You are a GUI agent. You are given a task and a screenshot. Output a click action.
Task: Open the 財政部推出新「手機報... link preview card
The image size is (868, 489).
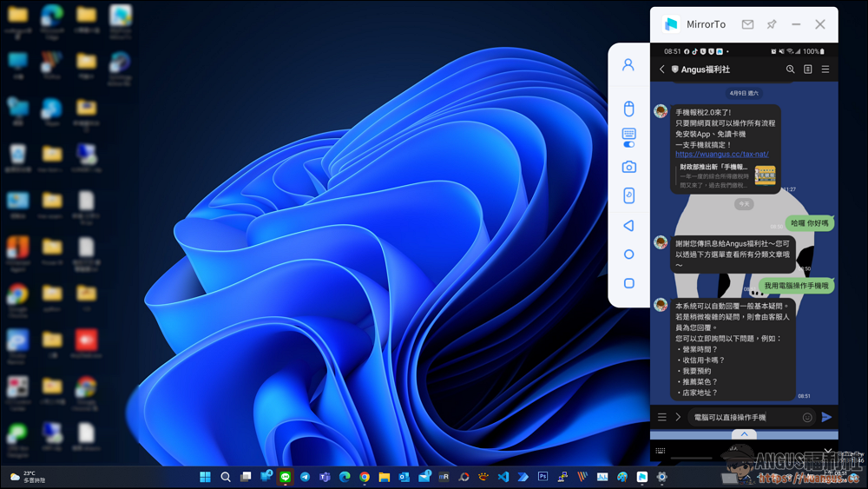point(727,175)
